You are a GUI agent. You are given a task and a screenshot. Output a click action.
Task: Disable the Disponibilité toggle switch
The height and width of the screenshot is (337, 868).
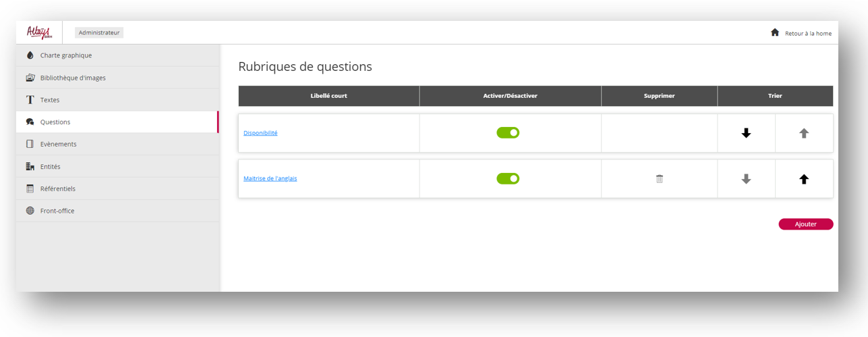coord(508,133)
